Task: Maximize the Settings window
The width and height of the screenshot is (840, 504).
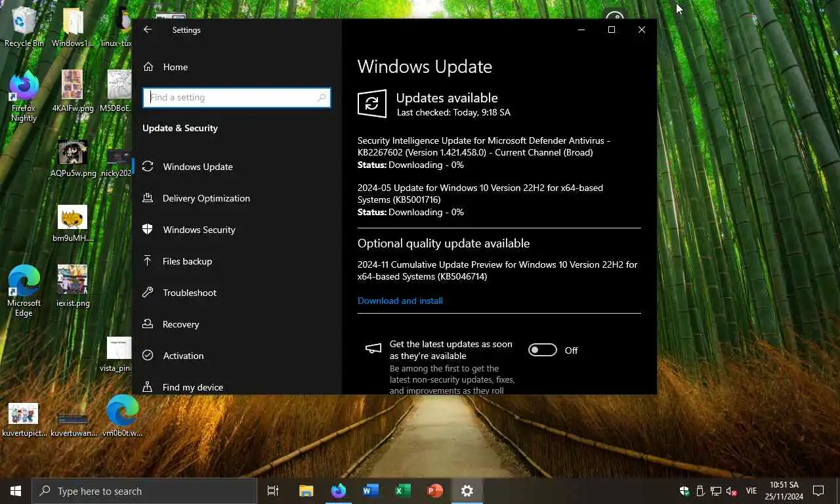Action: click(612, 30)
